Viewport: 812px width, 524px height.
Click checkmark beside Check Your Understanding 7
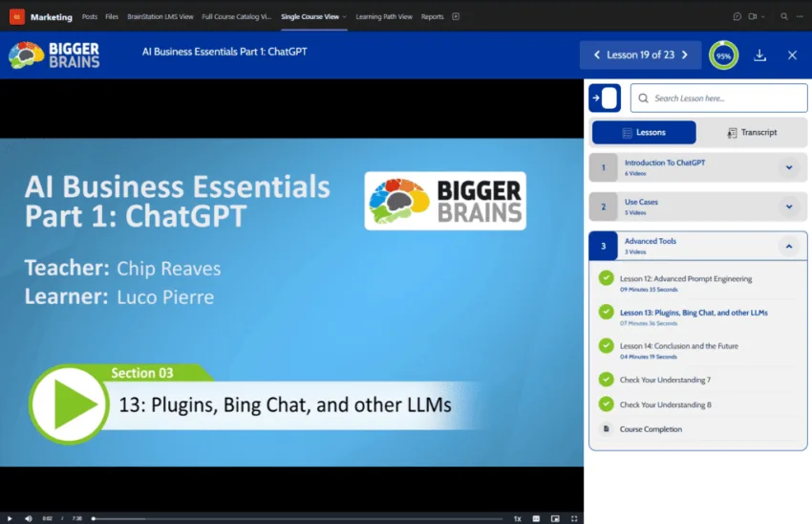tap(606, 380)
